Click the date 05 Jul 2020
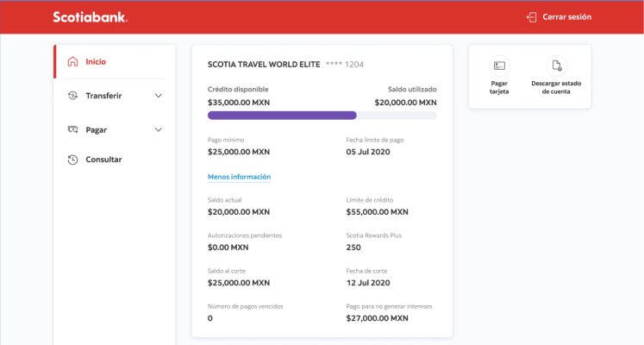 (368, 152)
